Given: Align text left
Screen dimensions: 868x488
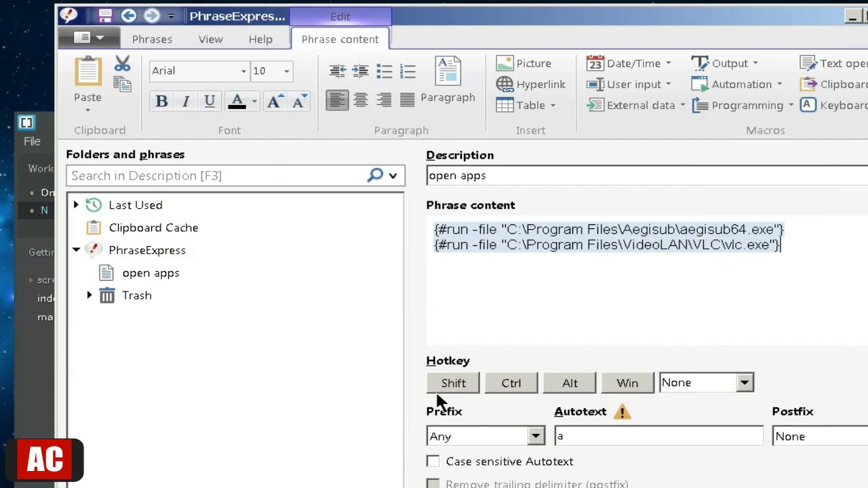Looking at the screenshot, I should (x=337, y=101).
